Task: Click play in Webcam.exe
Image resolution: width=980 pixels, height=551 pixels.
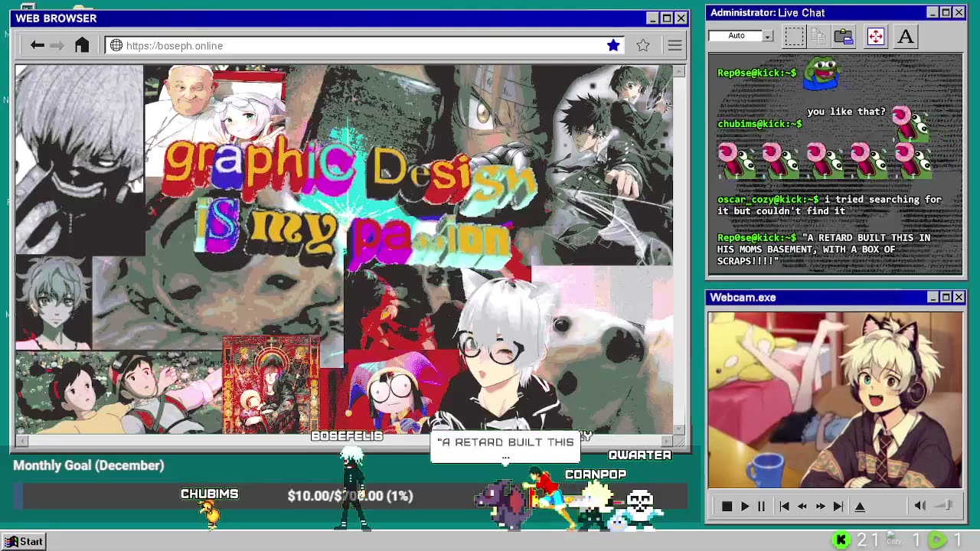Action: coord(744,506)
